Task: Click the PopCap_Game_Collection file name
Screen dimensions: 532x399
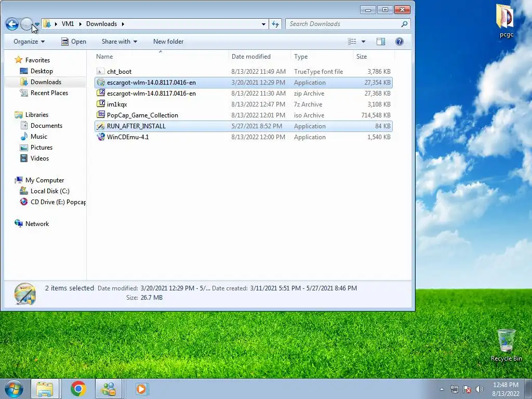Action: (142, 115)
